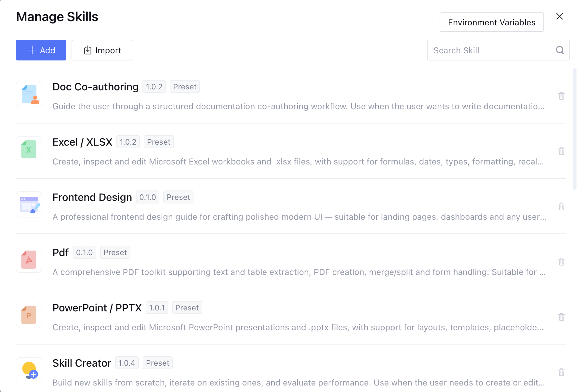Click the Frontend Design trash icon
This screenshot has height=392, width=584.
click(561, 206)
